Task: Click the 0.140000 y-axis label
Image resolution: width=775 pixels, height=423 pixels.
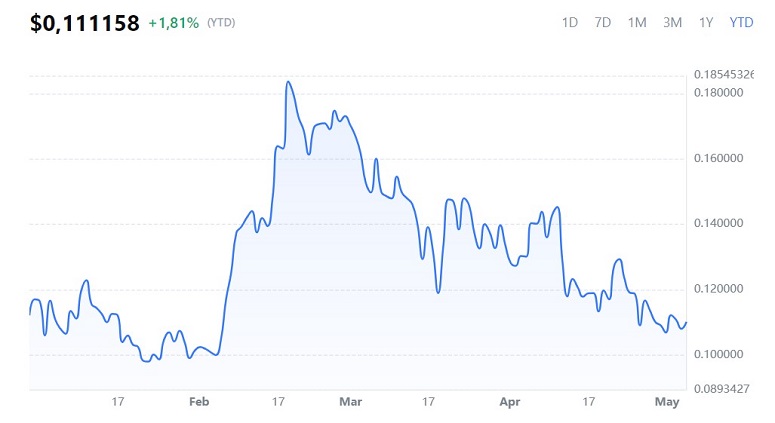Action: point(719,224)
